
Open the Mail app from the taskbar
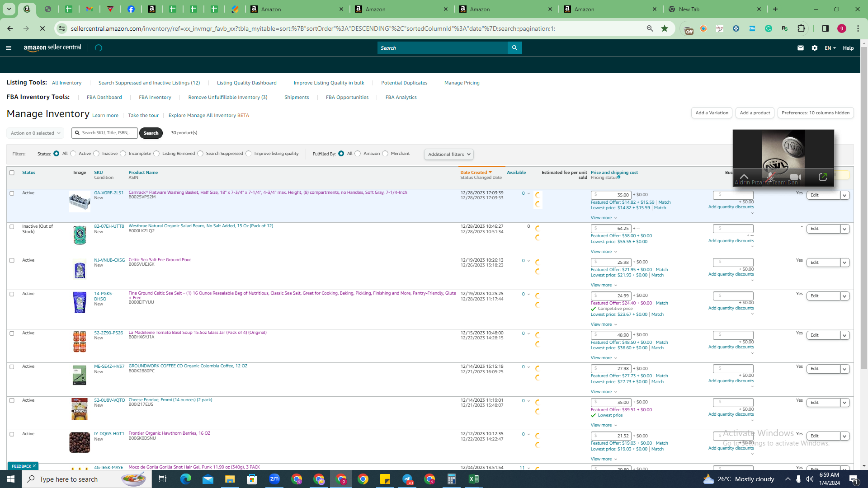[208, 479]
